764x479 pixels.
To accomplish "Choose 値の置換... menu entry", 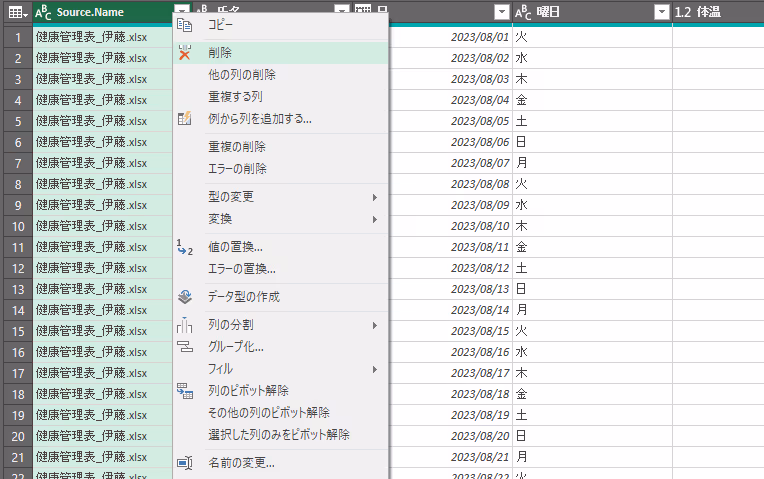I will click(281, 247).
